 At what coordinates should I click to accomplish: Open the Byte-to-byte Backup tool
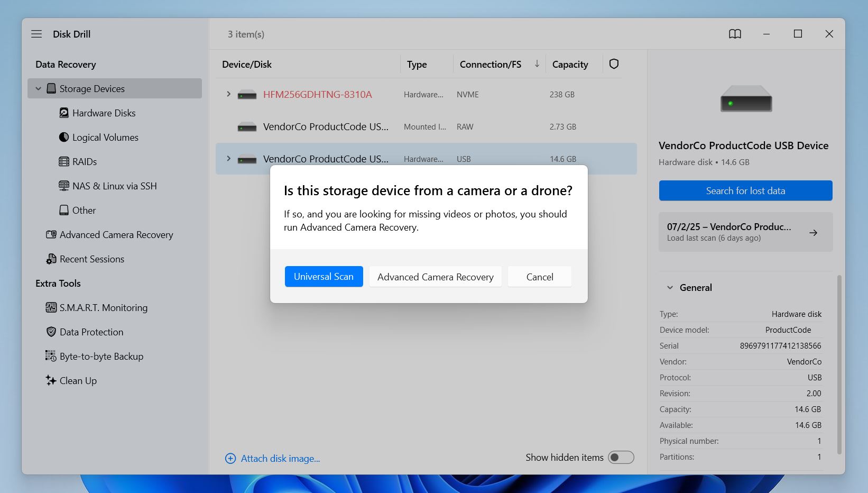101,356
